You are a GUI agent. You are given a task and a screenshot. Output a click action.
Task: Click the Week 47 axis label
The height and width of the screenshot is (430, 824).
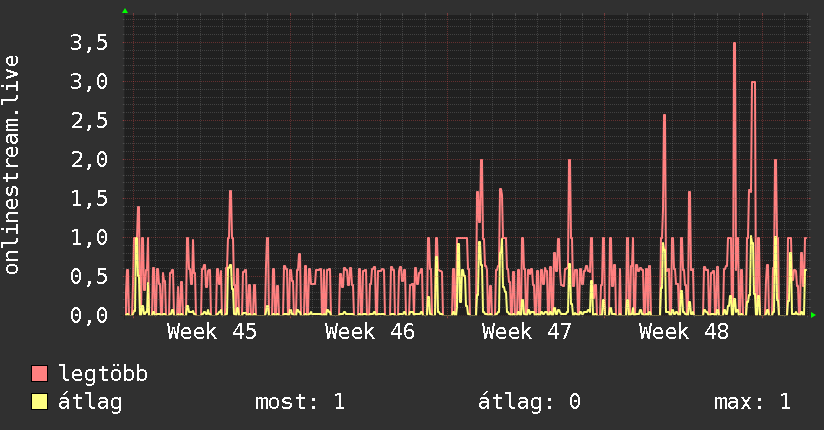tap(527, 332)
